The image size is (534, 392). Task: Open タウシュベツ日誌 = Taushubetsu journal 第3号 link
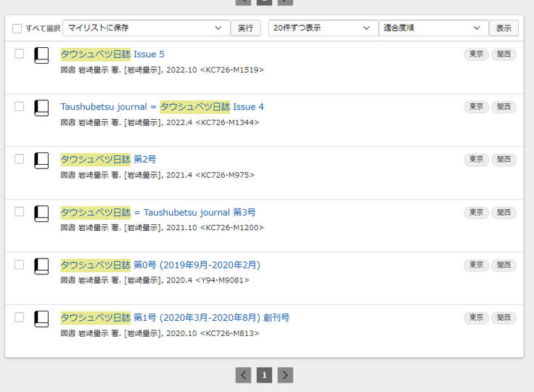pos(157,212)
